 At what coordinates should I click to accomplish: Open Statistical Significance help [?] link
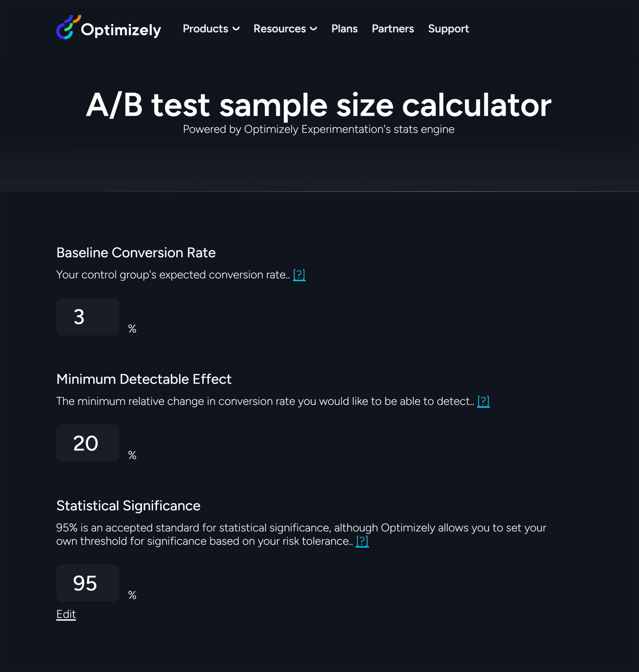[x=362, y=541]
